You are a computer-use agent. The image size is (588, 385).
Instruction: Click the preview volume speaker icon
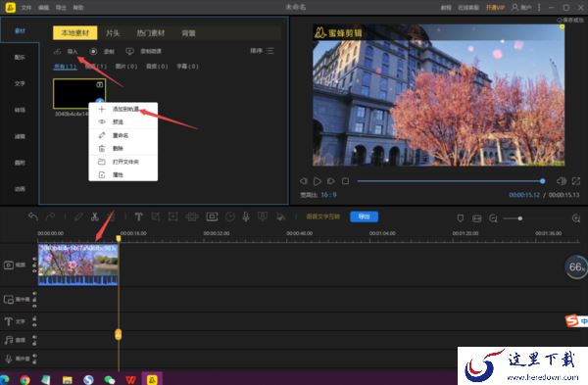click(562, 181)
